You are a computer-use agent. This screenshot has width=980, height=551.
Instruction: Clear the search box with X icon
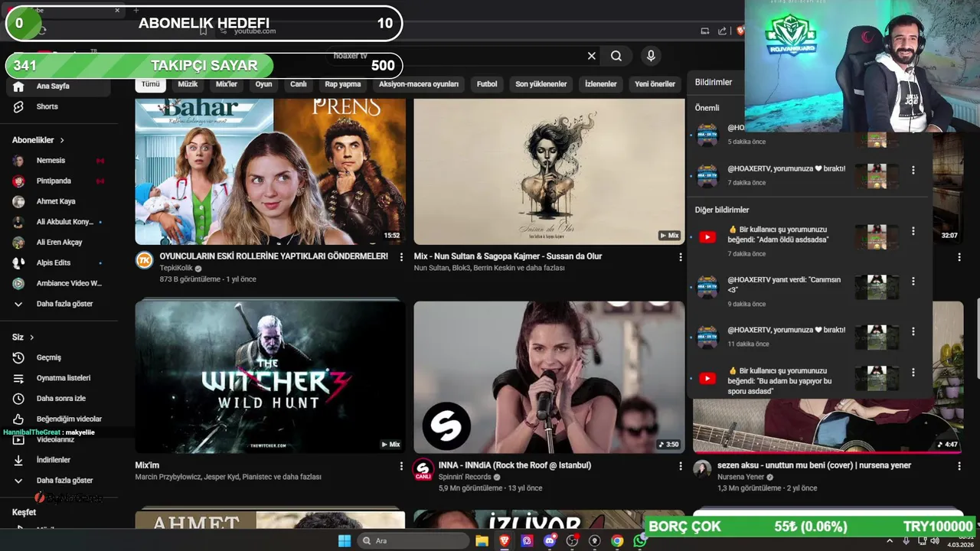pyautogui.click(x=591, y=56)
